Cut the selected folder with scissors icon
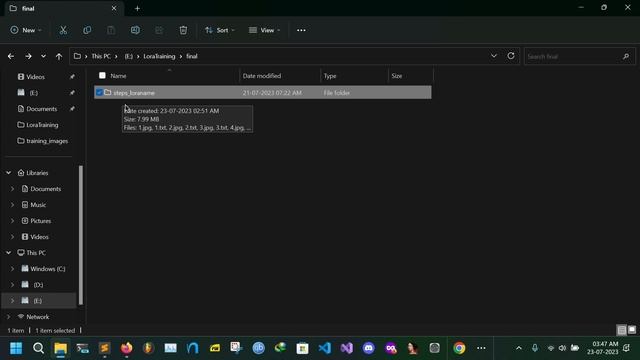The height and width of the screenshot is (360, 640). (x=63, y=30)
